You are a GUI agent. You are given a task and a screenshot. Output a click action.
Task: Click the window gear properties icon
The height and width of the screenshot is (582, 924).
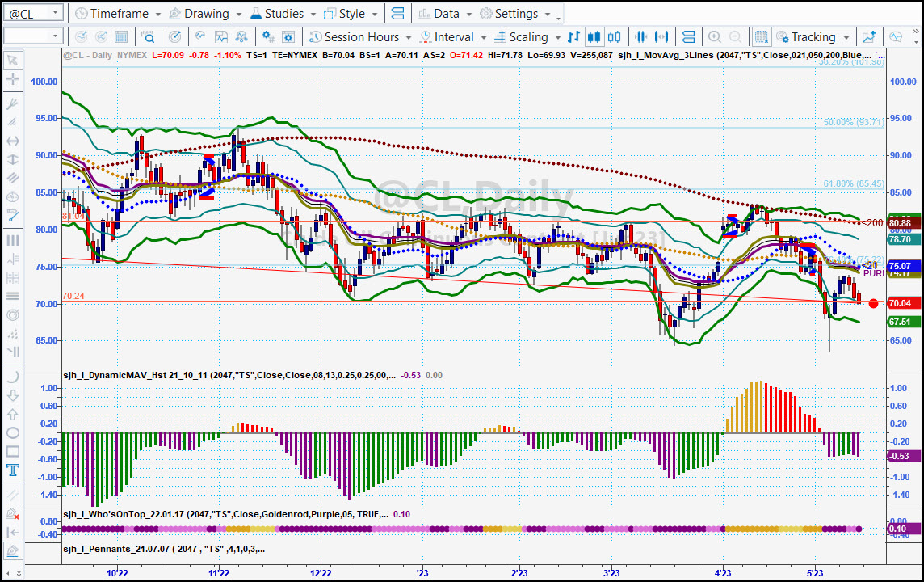point(288,37)
